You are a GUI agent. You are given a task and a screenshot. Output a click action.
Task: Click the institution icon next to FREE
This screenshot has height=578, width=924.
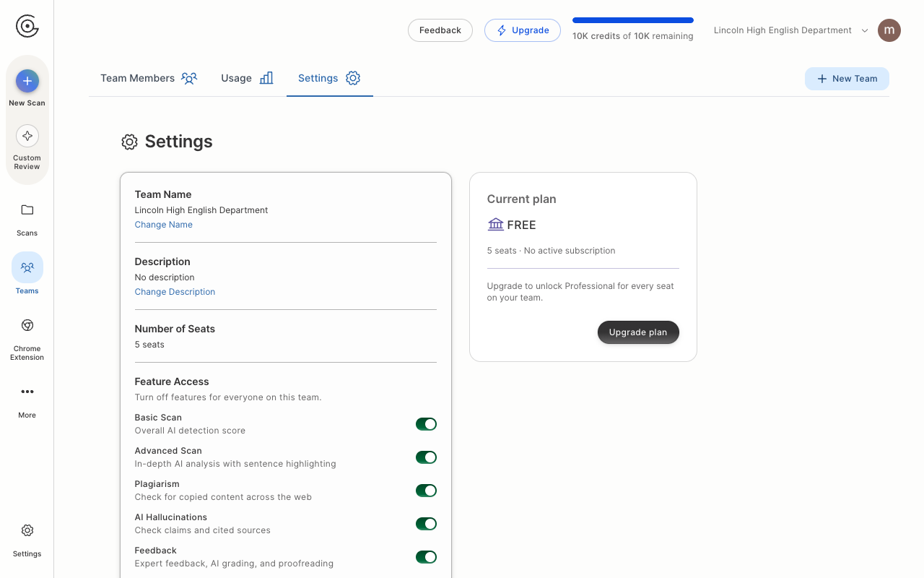pyautogui.click(x=496, y=225)
